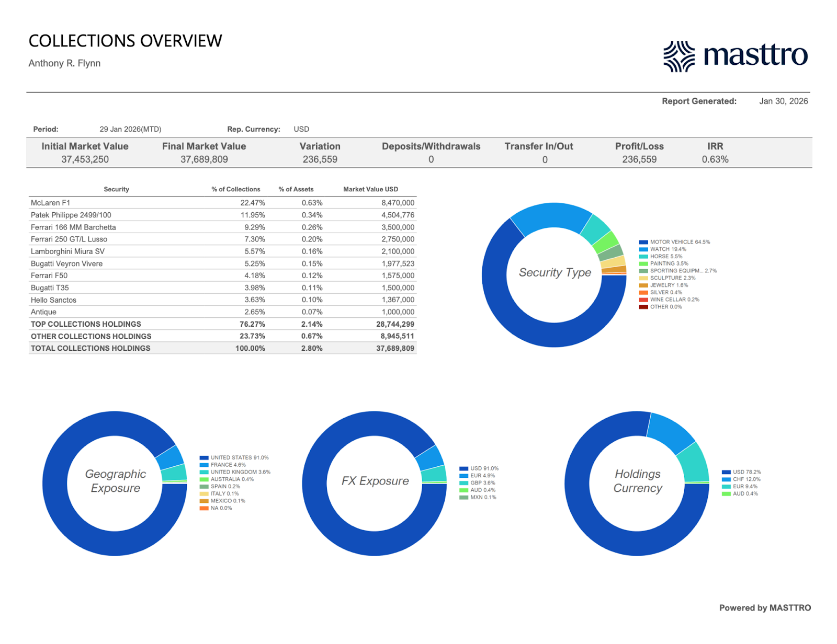Click the % of Collections column header
This screenshot has width=837, height=644.
pos(236,189)
